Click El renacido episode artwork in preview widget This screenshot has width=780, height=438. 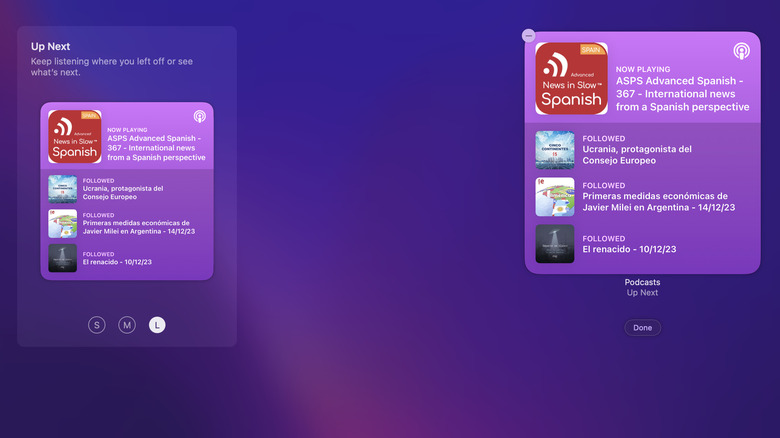tap(62, 257)
